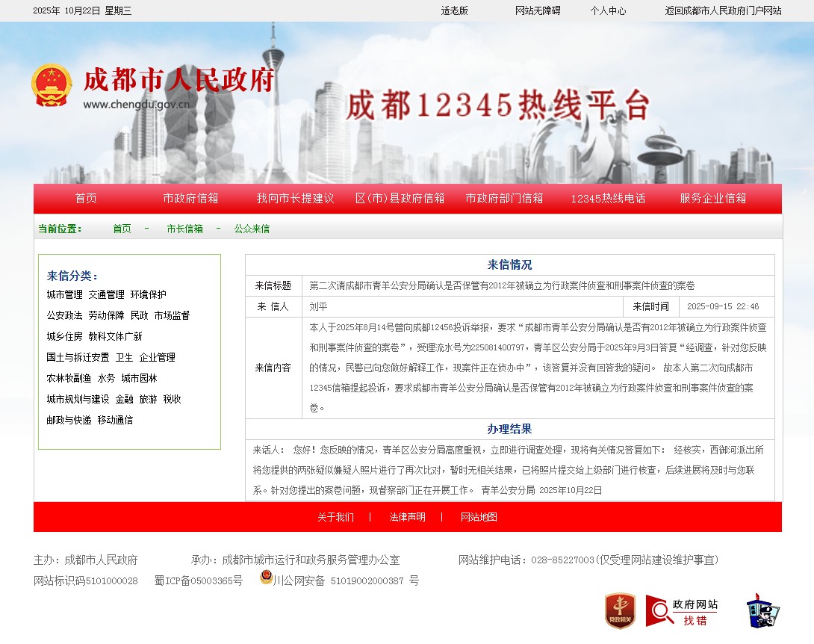Switch to 适老版 mode
This screenshot has width=814, height=644.
(x=454, y=10)
